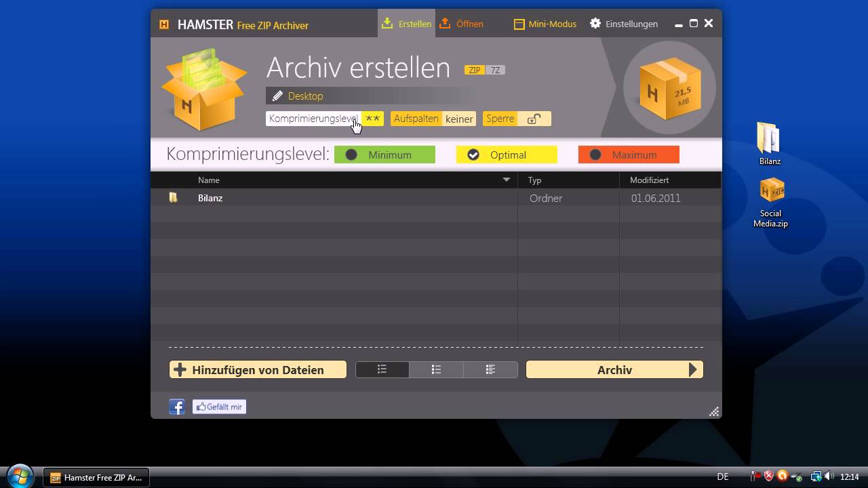The height and width of the screenshot is (488, 868).
Task: Select the Bilanz folder on desktop
Action: (x=770, y=144)
